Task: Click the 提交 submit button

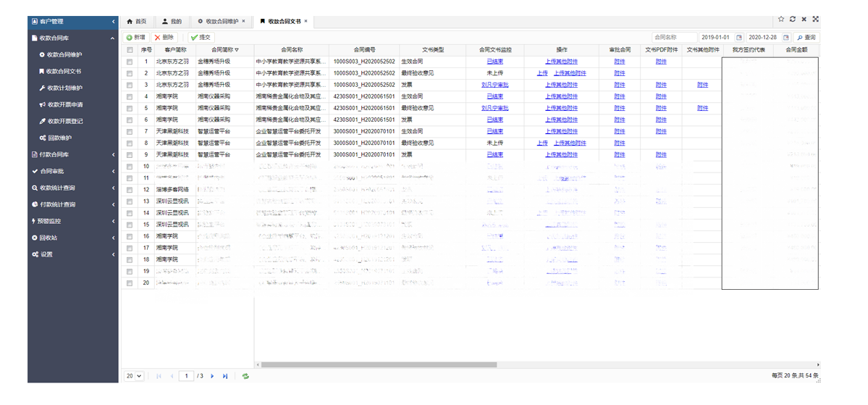Action: (x=201, y=37)
